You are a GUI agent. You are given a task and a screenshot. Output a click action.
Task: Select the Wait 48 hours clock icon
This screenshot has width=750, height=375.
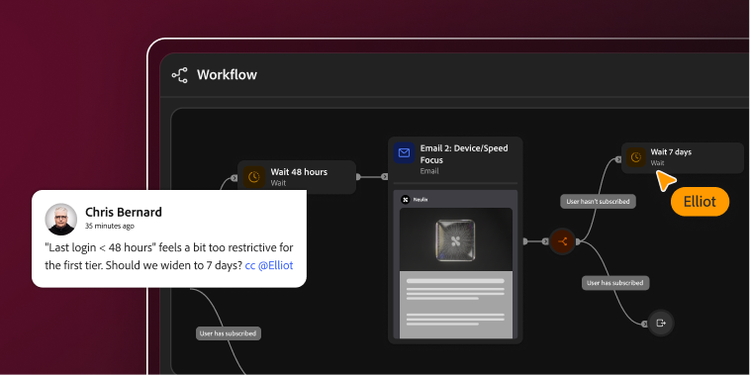pyautogui.click(x=254, y=177)
